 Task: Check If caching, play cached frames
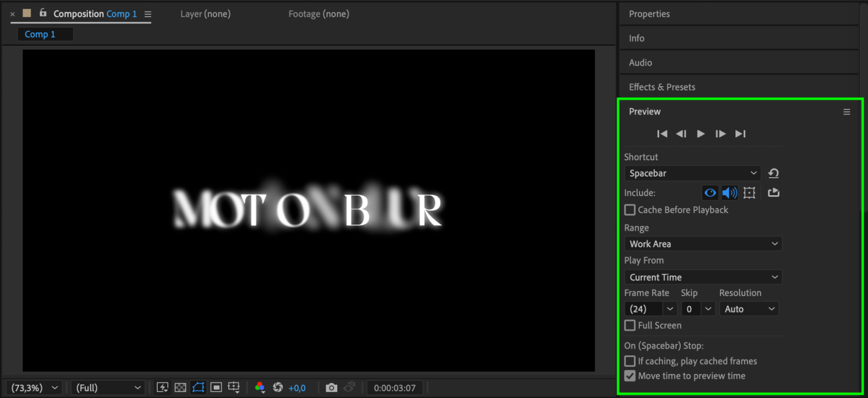630,361
